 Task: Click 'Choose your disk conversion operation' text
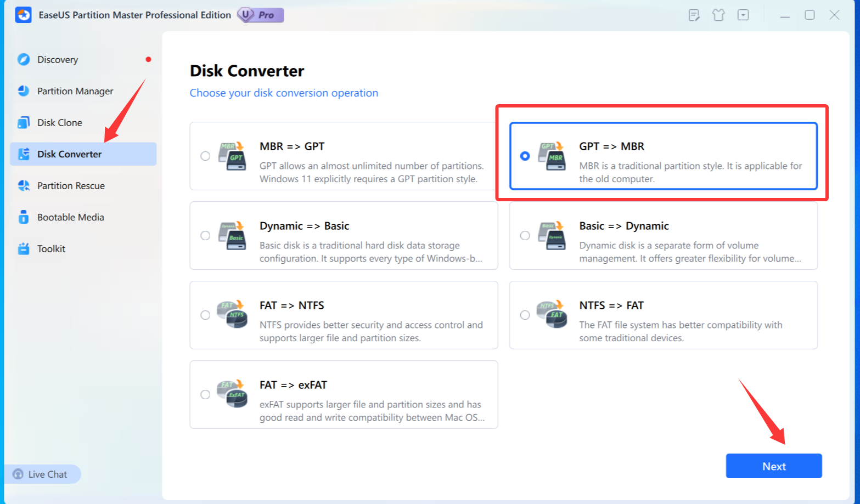pos(284,93)
